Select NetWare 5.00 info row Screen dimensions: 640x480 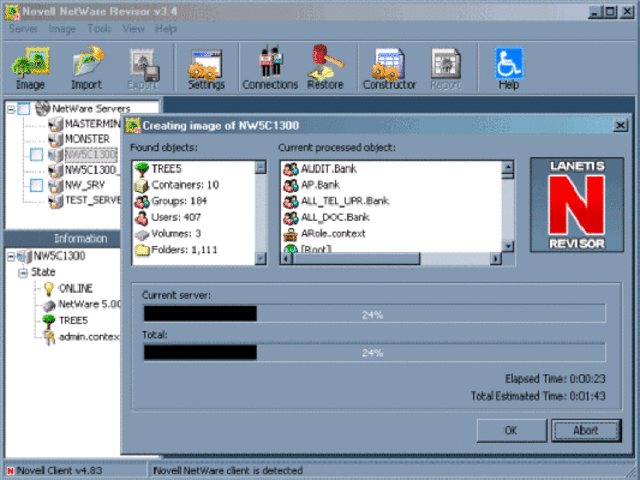click(89, 304)
